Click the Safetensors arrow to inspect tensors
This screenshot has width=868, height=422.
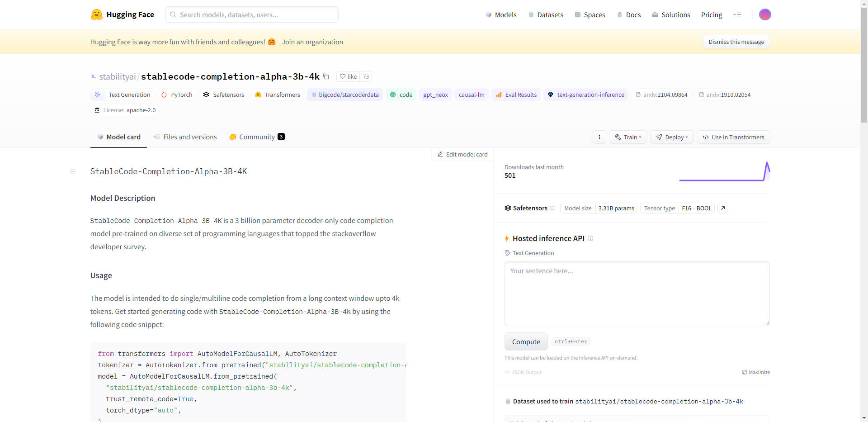723,208
